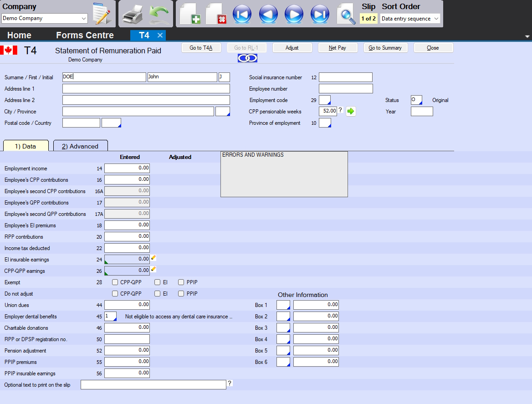This screenshot has width=532, height=404.
Task: Open the Province of employment selector
Action: click(325, 123)
